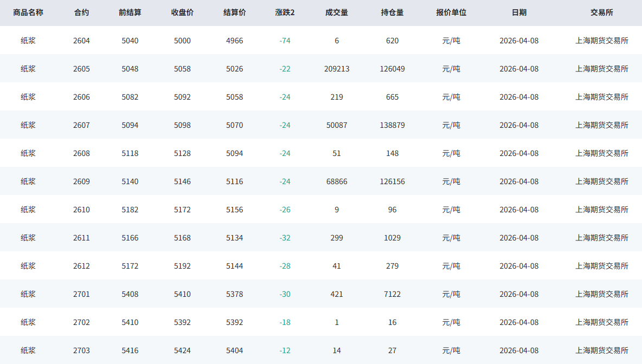Select the 持仓量 column header
Image resolution: width=642 pixels, height=364 pixels.
[x=392, y=12]
